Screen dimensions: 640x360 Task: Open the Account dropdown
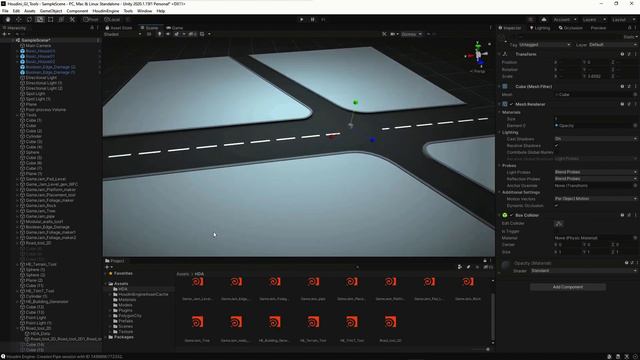click(564, 20)
